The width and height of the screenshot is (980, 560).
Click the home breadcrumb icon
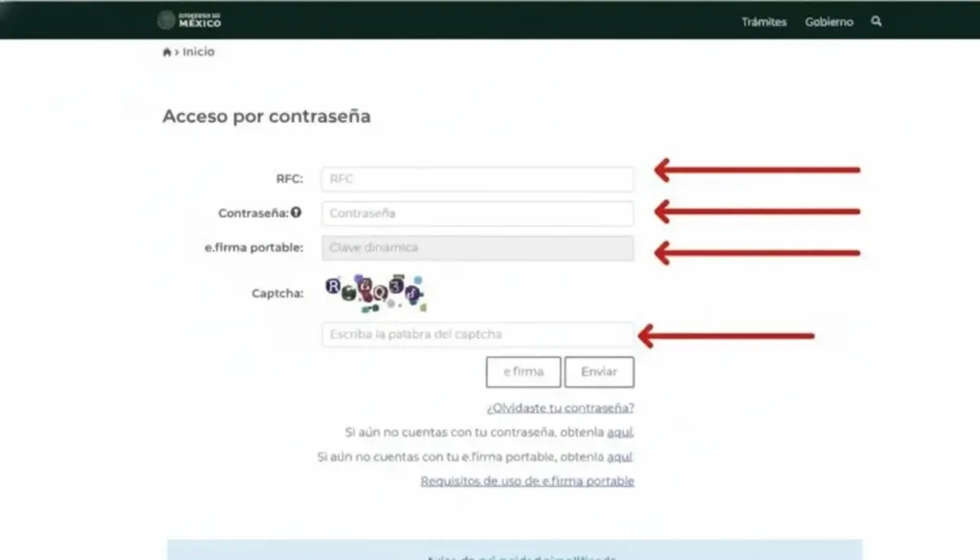click(167, 52)
